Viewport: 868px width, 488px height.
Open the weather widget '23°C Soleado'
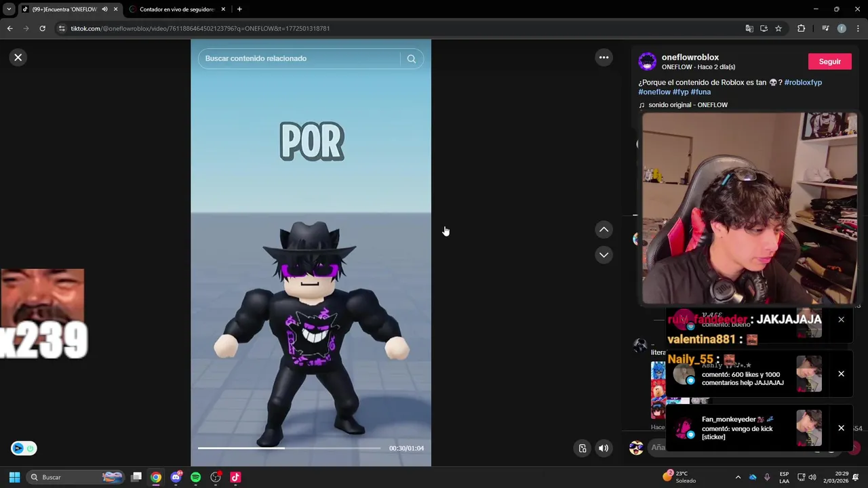pyautogui.click(x=679, y=477)
